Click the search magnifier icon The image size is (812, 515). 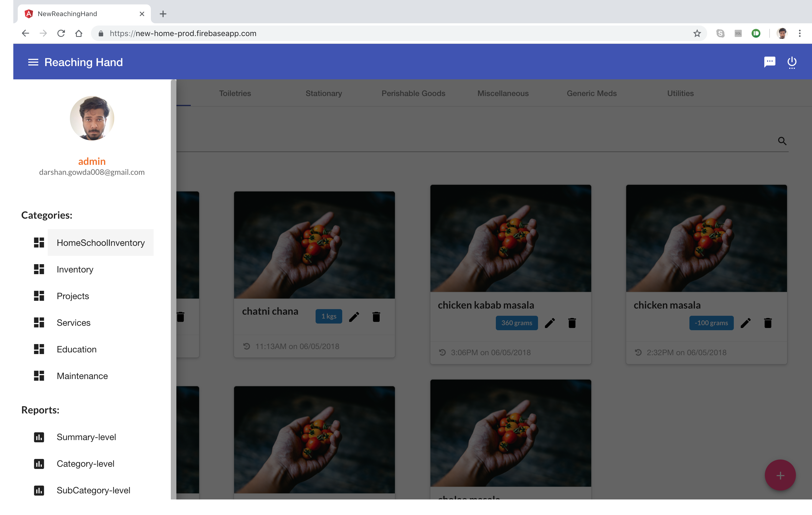[x=782, y=141]
